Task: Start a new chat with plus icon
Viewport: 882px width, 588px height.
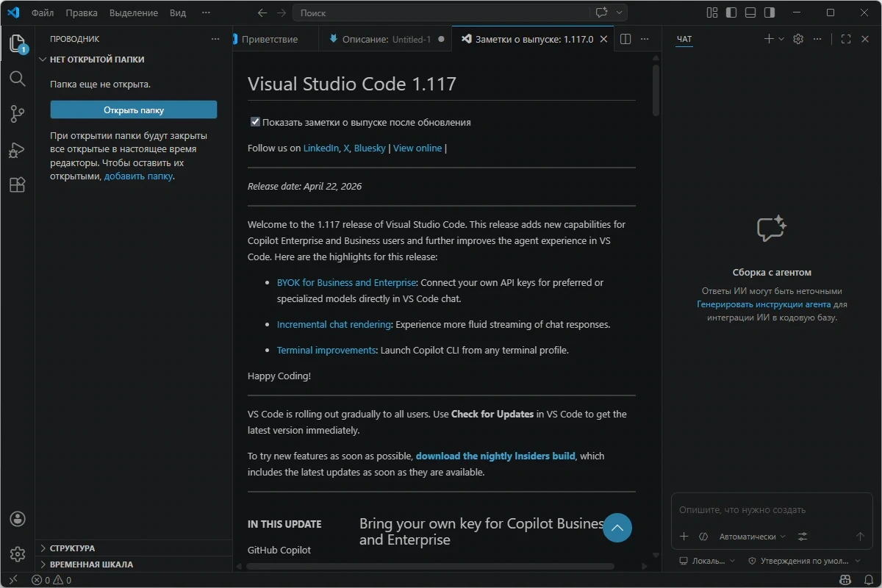Action: pyautogui.click(x=769, y=39)
